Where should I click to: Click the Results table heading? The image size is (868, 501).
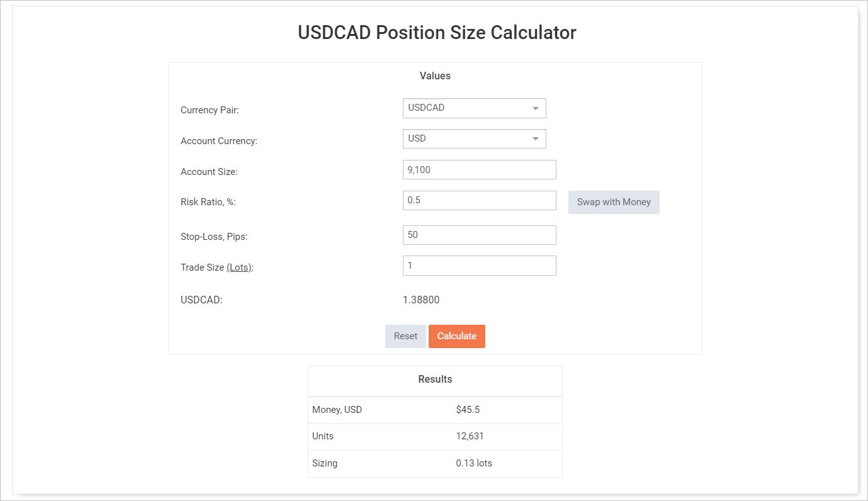point(435,380)
